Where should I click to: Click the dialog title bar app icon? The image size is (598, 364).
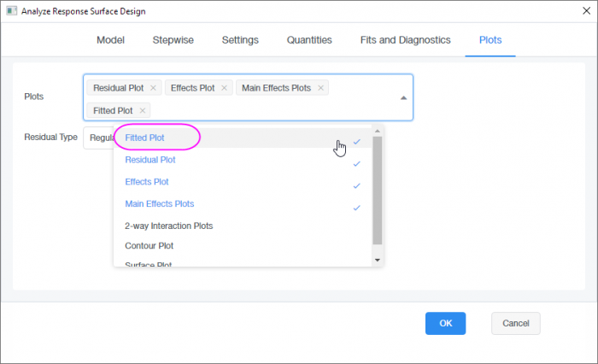coord(11,10)
